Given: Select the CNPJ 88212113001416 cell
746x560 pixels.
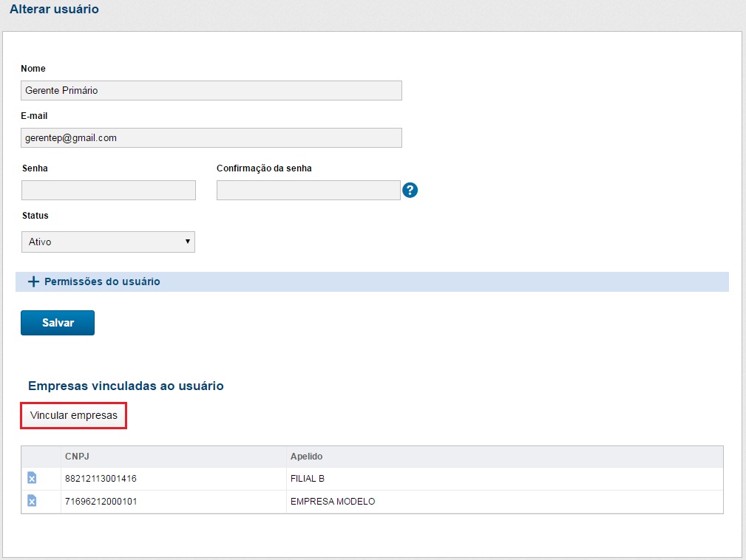Looking at the screenshot, I should point(101,479).
